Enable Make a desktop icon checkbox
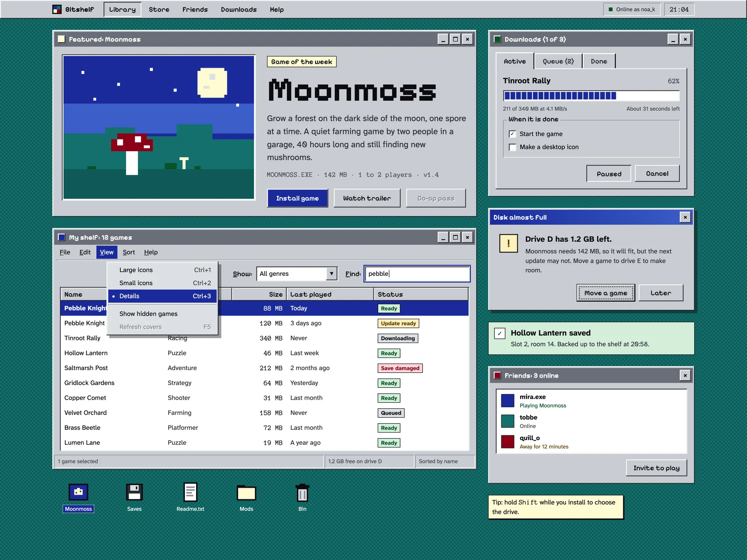The image size is (747, 560). (513, 147)
